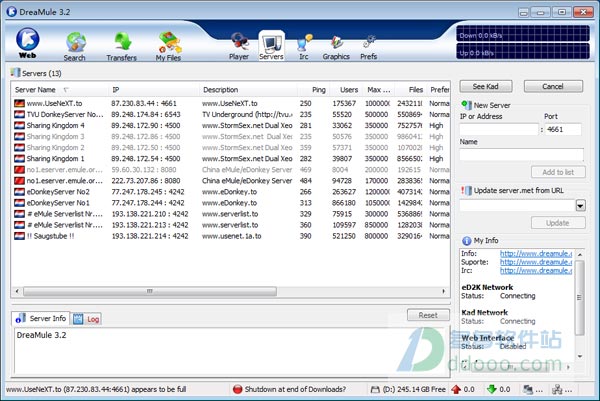The width and height of the screenshot is (600, 401).
Task: Open the Player section
Action: point(239,46)
